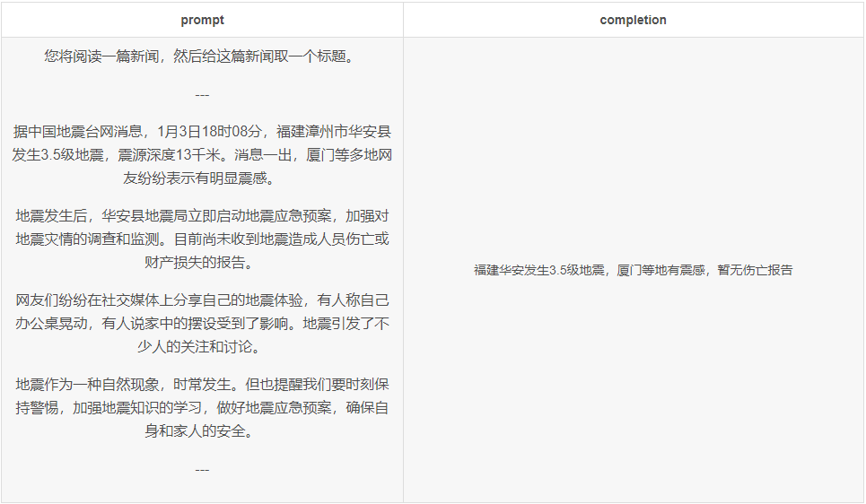The image size is (866, 504).
Task: Click the completion title '福建华安发生3.5级地震'
Action: 633,270
